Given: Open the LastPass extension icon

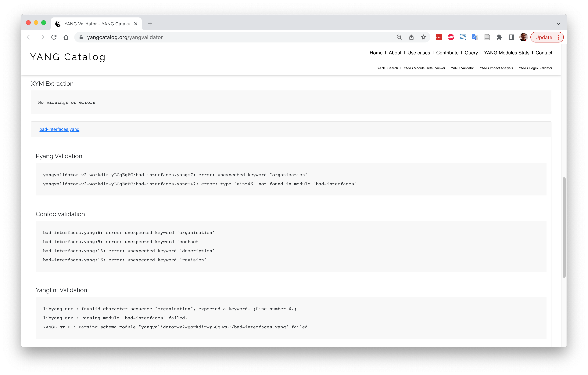Looking at the screenshot, I should pos(438,37).
